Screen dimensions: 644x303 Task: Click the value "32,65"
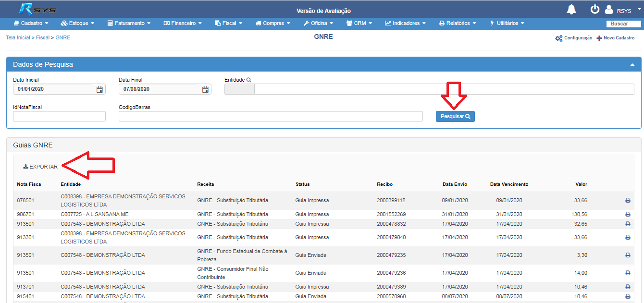click(x=581, y=224)
